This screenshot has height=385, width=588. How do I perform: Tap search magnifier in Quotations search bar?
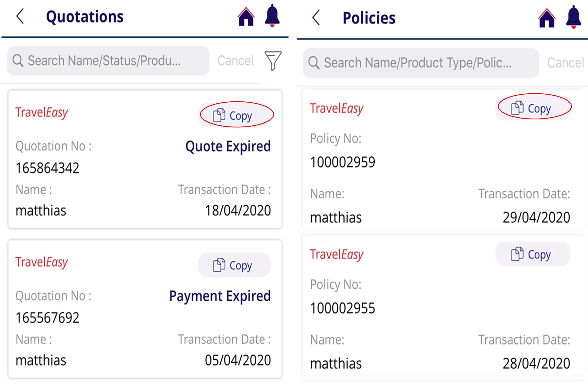pos(18,61)
